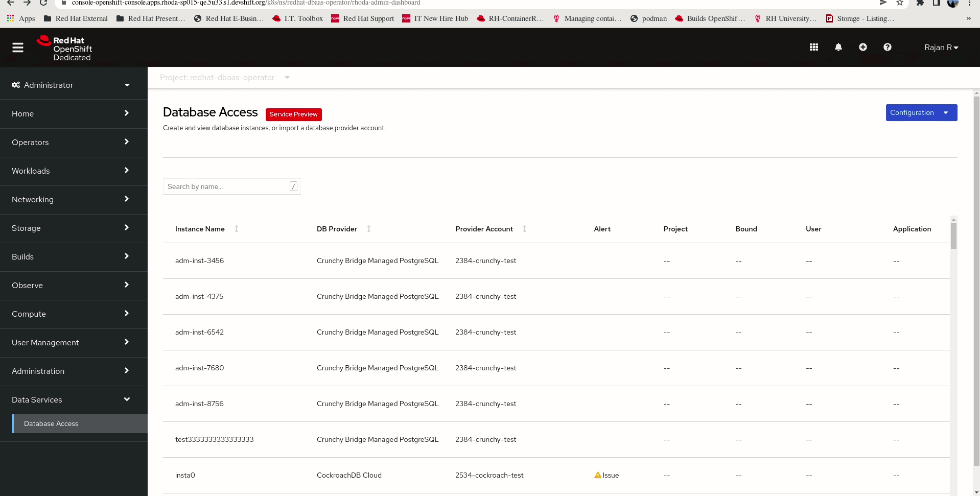The width and height of the screenshot is (980, 496).
Task: Open Red Hat Support bookmark
Action: pyautogui.click(x=363, y=18)
